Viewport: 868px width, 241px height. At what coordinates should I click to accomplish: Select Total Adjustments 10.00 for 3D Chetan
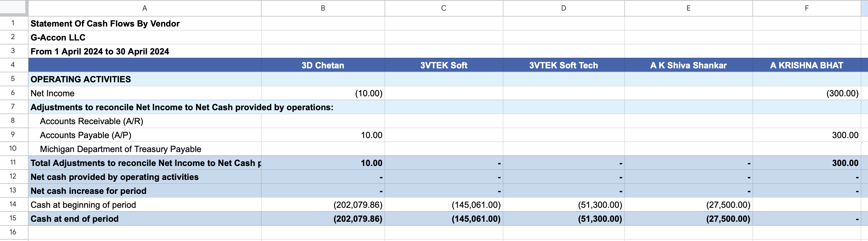323,163
